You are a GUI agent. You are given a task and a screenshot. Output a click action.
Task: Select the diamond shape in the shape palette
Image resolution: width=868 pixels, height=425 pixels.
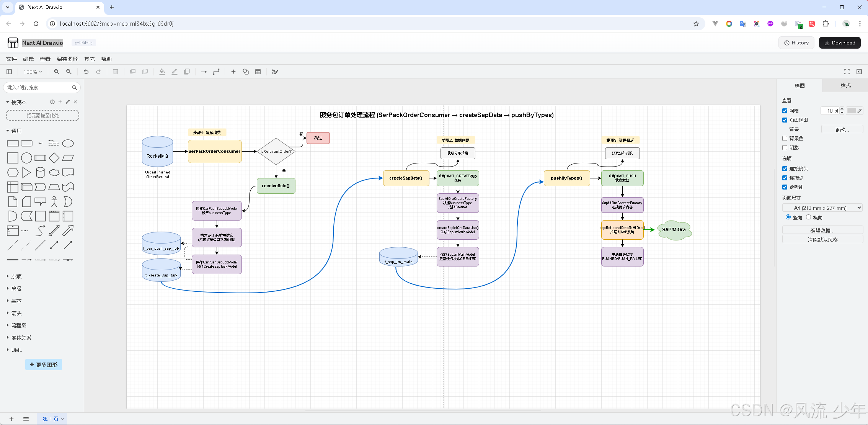coord(54,158)
